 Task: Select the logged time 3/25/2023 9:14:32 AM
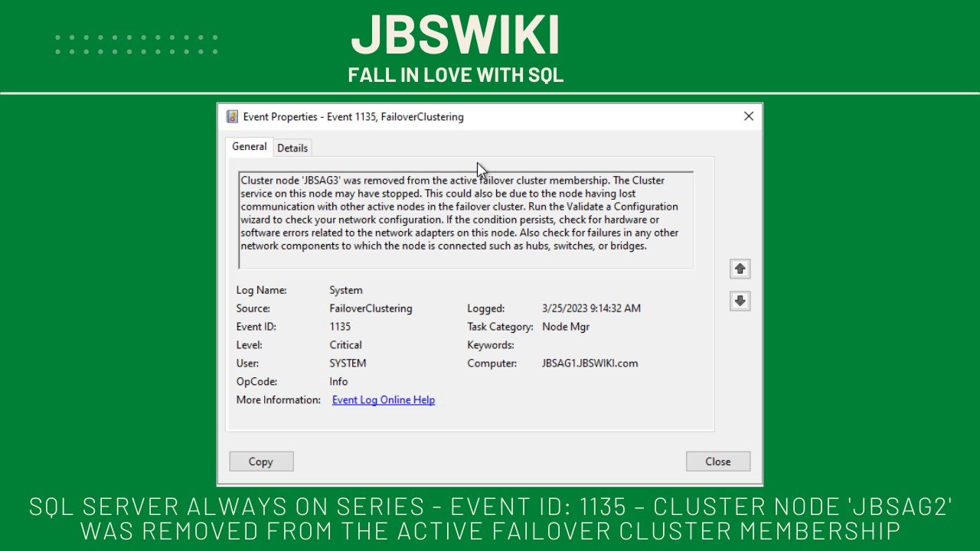(x=591, y=308)
